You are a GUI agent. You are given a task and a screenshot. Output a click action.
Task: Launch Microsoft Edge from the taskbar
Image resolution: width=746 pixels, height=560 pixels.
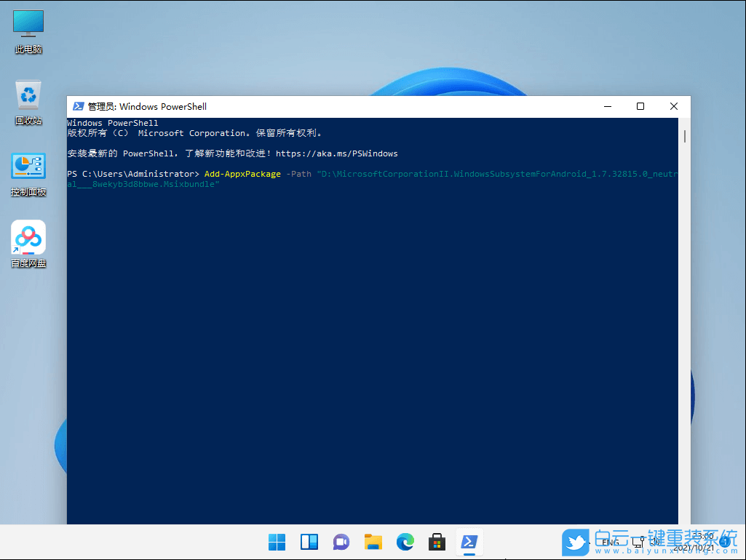point(405,542)
